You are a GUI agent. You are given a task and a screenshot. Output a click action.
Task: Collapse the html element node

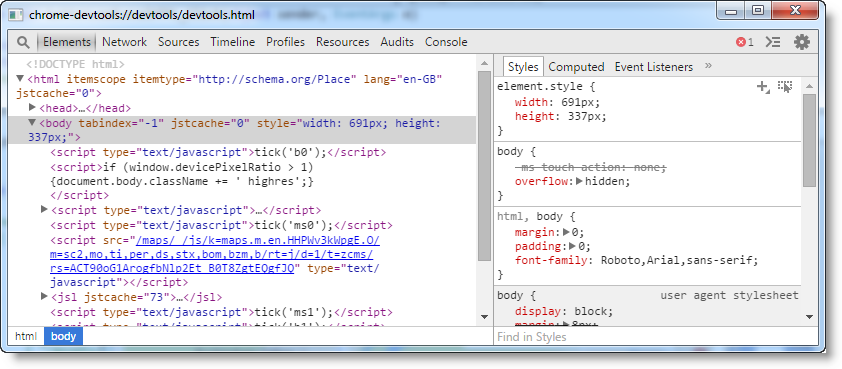pyautogui.click(x=20, y=79)
